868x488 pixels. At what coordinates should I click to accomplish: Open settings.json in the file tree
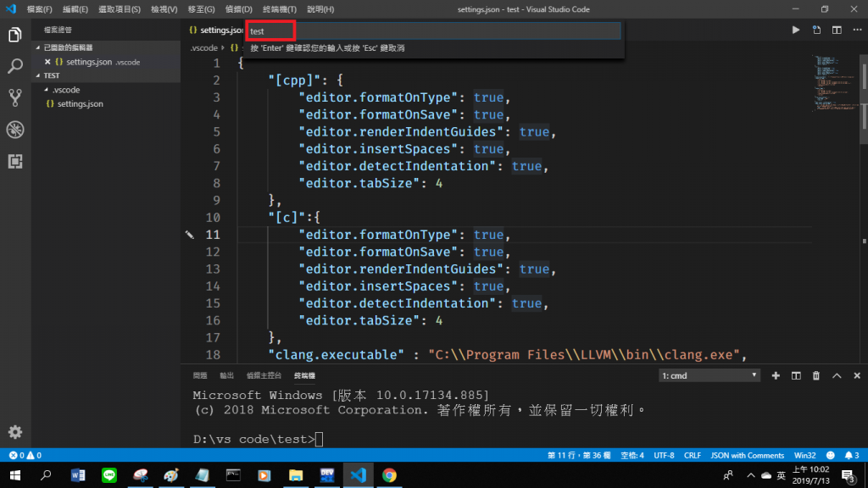81,104
